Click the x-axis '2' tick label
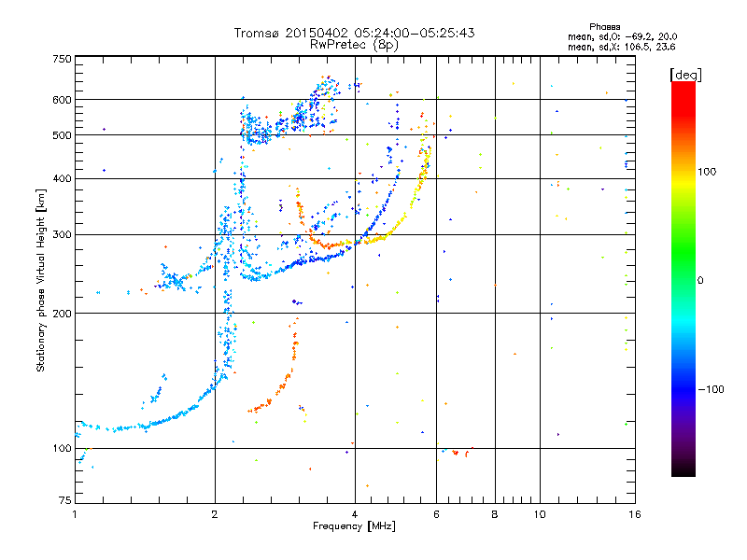This screenshot has width=747, height=560. pos(215,514)
